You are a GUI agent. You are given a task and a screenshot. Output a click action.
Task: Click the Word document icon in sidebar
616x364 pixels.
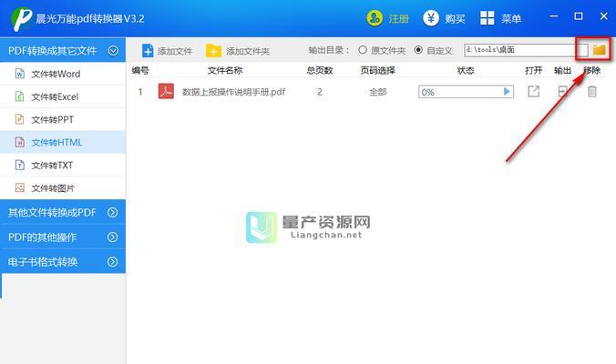20,74
